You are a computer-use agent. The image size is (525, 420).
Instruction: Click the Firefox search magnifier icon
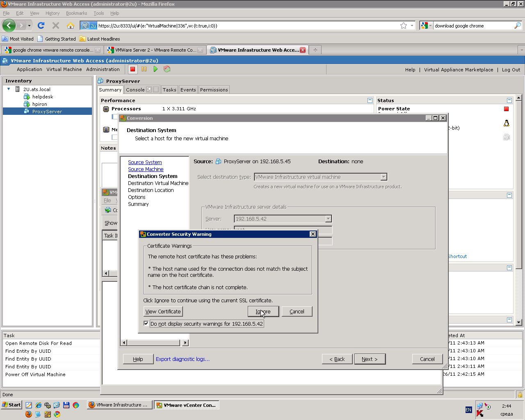(518, 25)
